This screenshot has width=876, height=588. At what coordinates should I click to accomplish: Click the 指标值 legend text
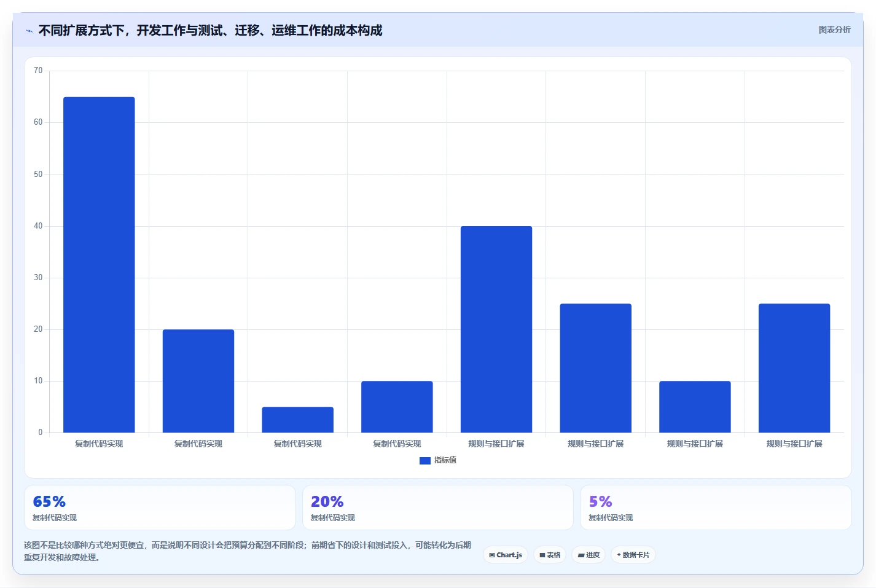tap(445, 460)
